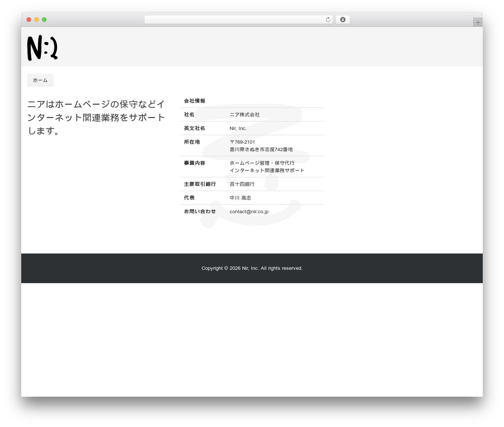Click the ニア株式会社 company name value
The height and width of the screenshot is (427, 504).
[245, 115]
